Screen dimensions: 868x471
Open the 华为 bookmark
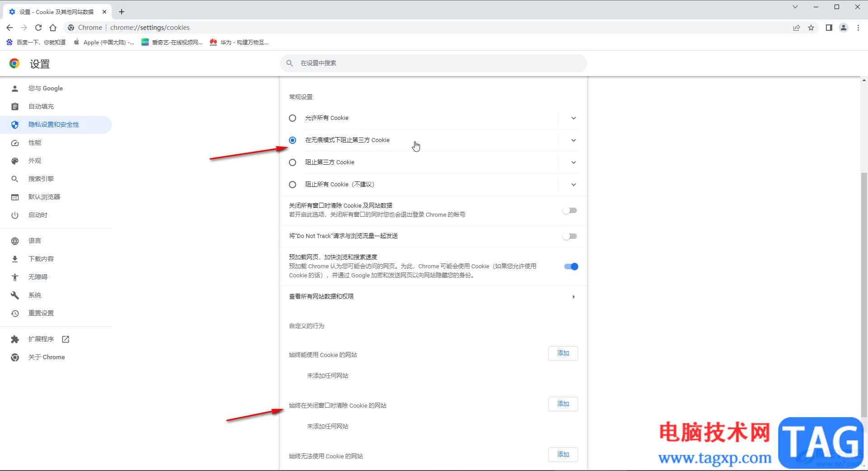coord(239,42)
